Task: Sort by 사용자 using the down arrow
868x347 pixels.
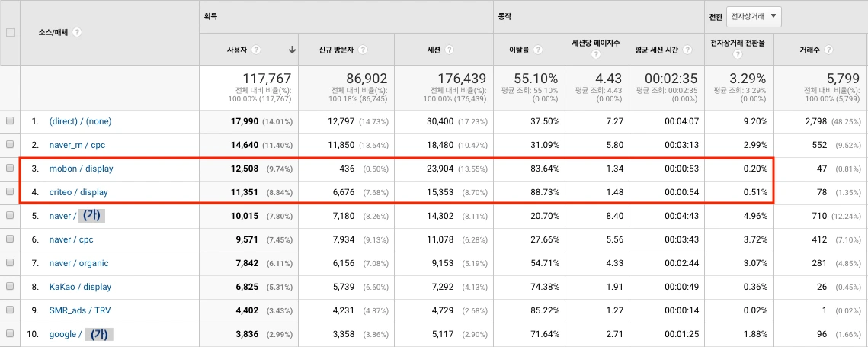Action: [293, 50]
